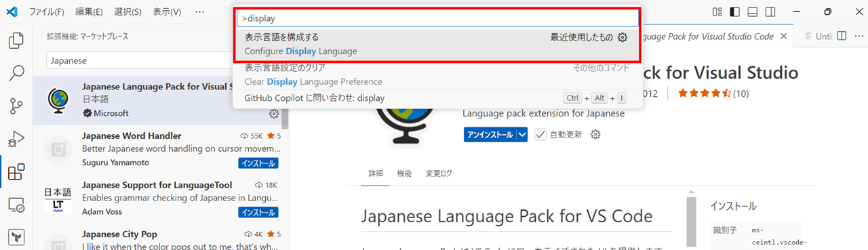Open dropdown arrow next to アンインストール
The image size is (868, 250).
tap(521, 135)
